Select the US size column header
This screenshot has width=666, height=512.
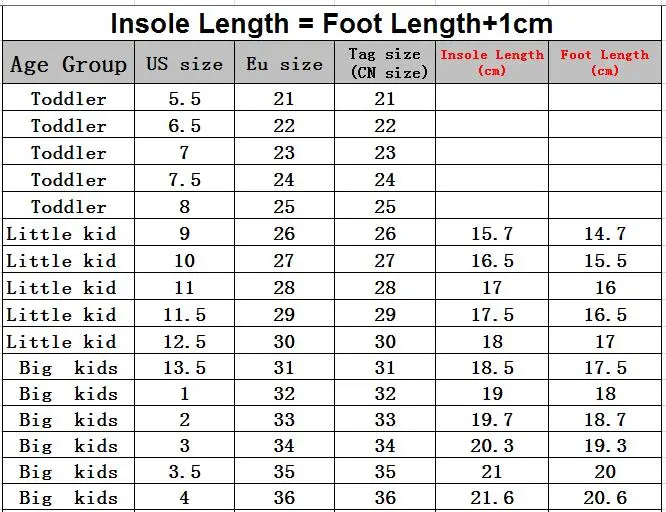[184, 62]
